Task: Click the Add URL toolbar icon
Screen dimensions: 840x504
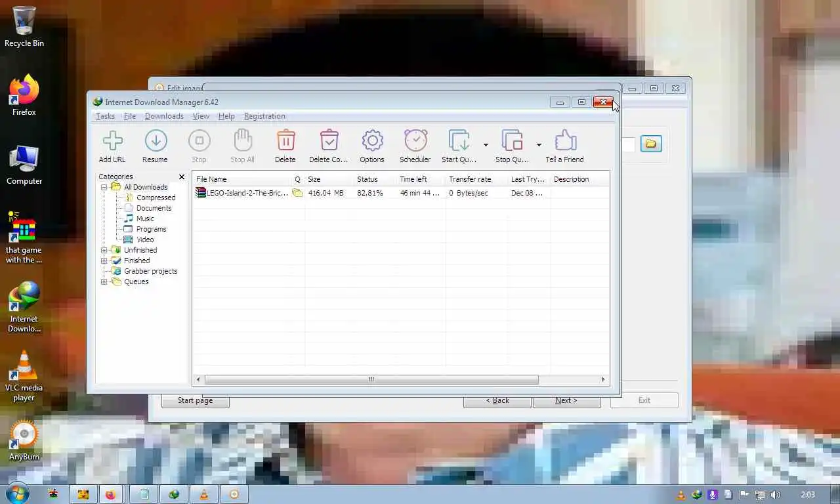Action: coord(112,146)
